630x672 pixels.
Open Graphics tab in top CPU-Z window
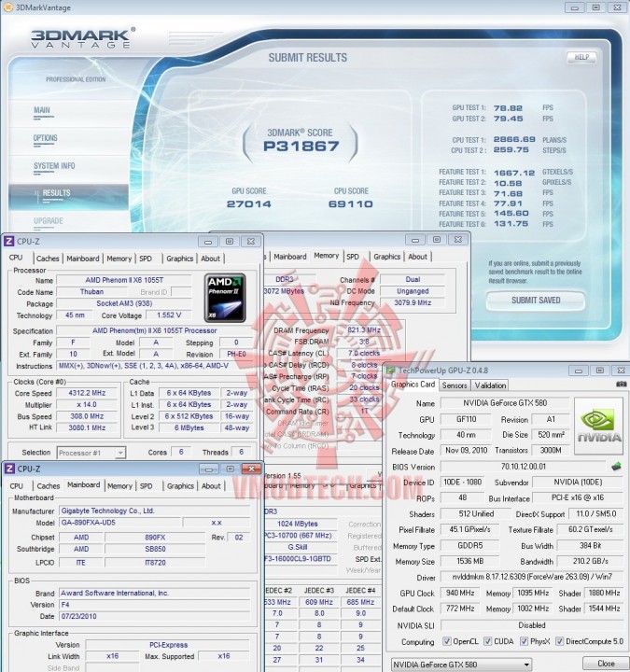[179, 259]
